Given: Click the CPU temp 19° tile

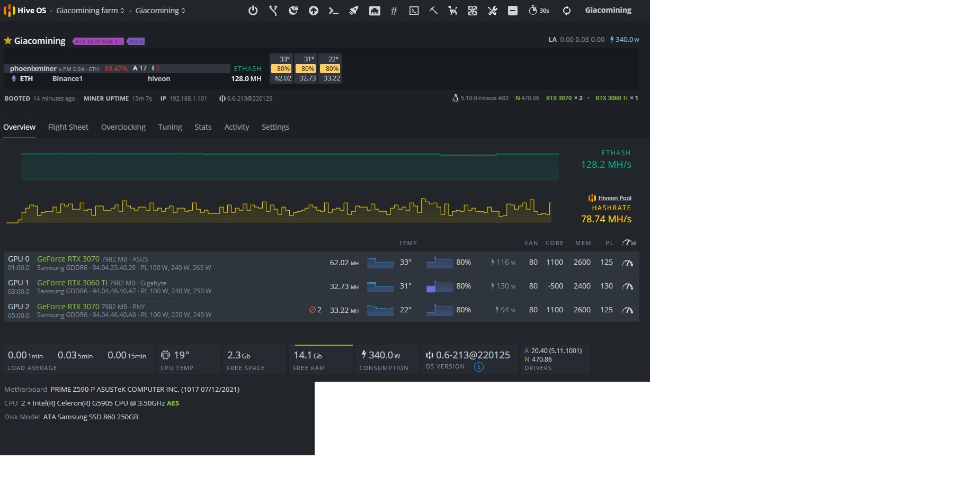Looking at the screenshot, I should [x=189, y=359].
